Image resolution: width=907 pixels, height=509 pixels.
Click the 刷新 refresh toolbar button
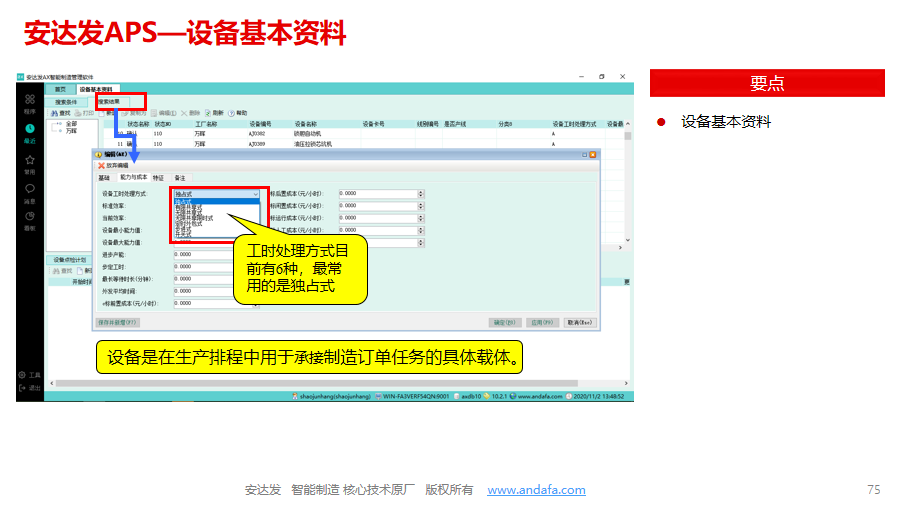[214, 113]
